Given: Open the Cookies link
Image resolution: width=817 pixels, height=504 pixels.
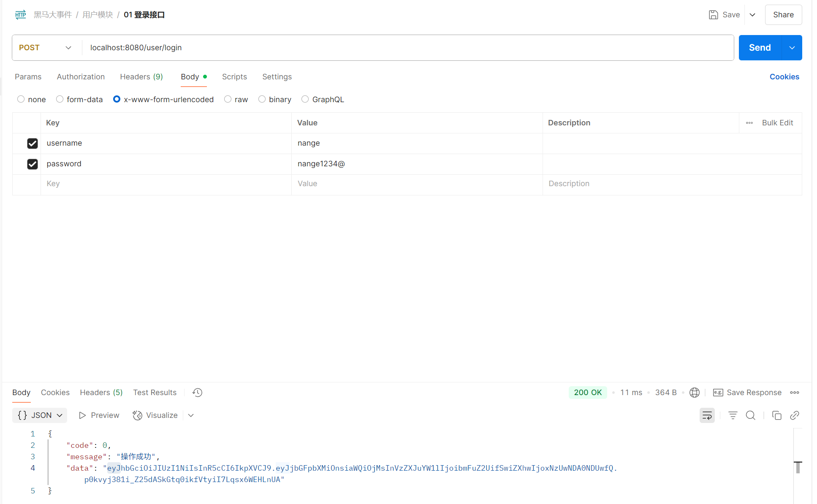Looking at the screenshot, I should (x=784, y=77).
